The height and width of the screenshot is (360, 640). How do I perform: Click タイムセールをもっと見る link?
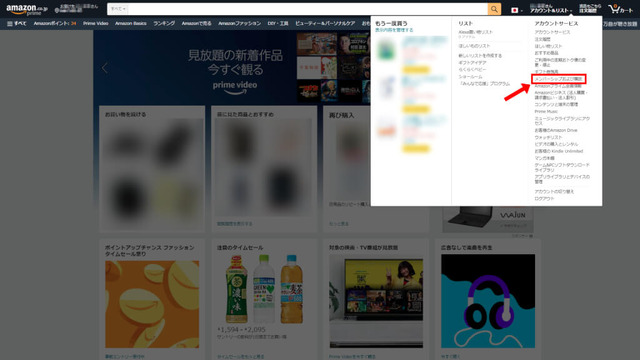240,357
